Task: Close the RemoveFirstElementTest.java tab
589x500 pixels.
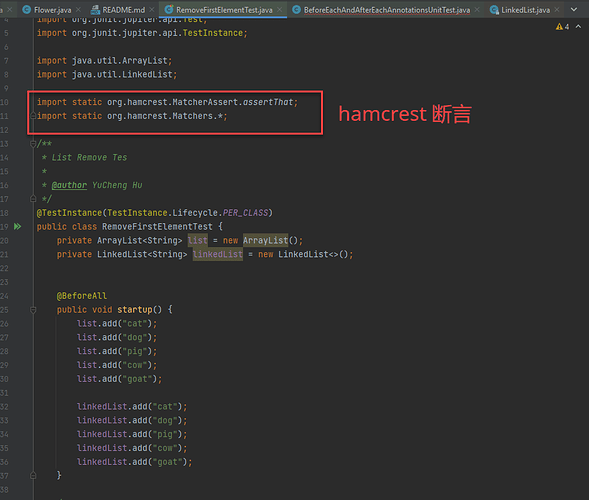Action: point(279,9)
